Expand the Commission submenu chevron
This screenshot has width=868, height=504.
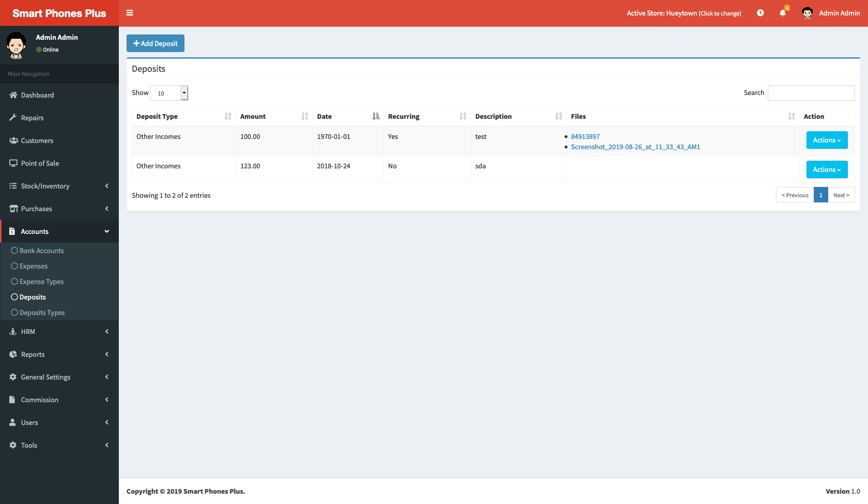(x=107, y=400)
